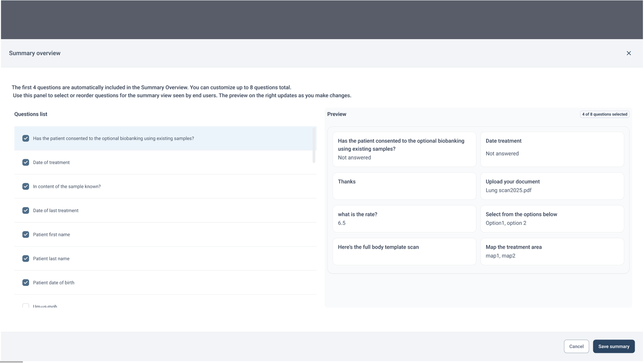Open the "Map the treatment area" preview card
Viewport: 644px width, 363px height.
[552, 252]
